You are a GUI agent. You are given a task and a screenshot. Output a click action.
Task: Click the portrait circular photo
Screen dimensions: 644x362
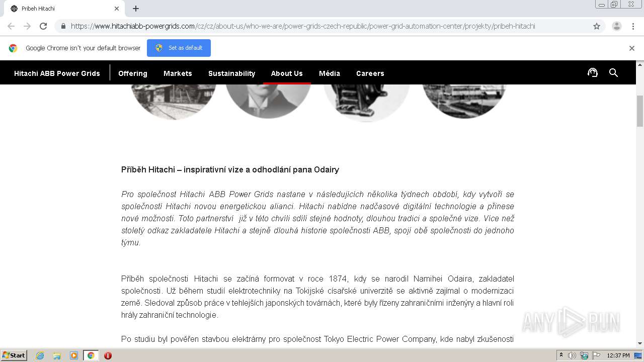point(268,102)
